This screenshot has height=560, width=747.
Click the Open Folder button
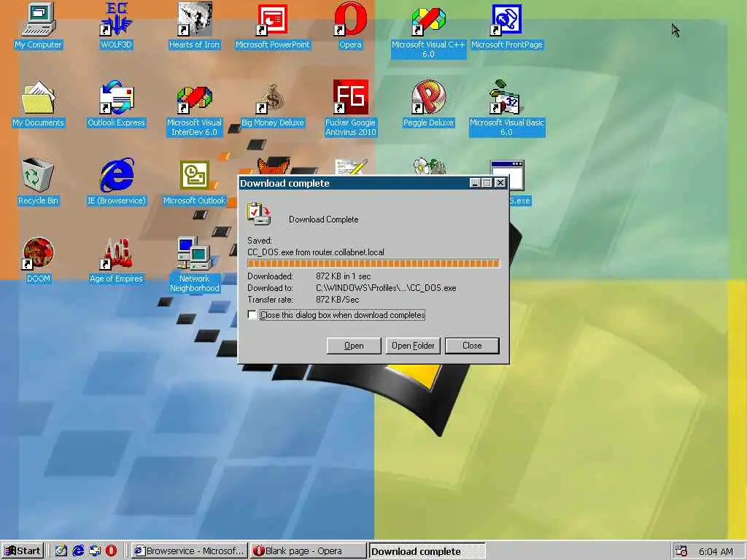413,346
